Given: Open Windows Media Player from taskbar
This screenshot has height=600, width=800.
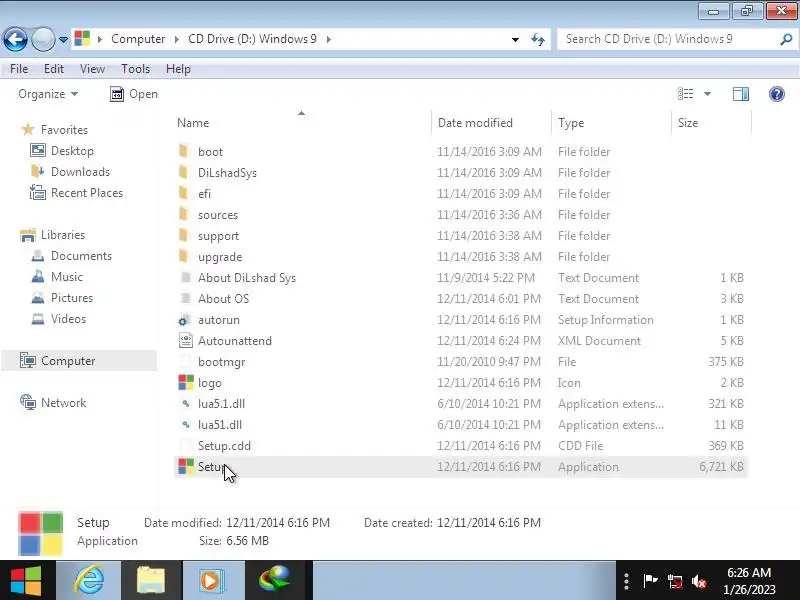Looking at the screenshot, I should (211, 581).
